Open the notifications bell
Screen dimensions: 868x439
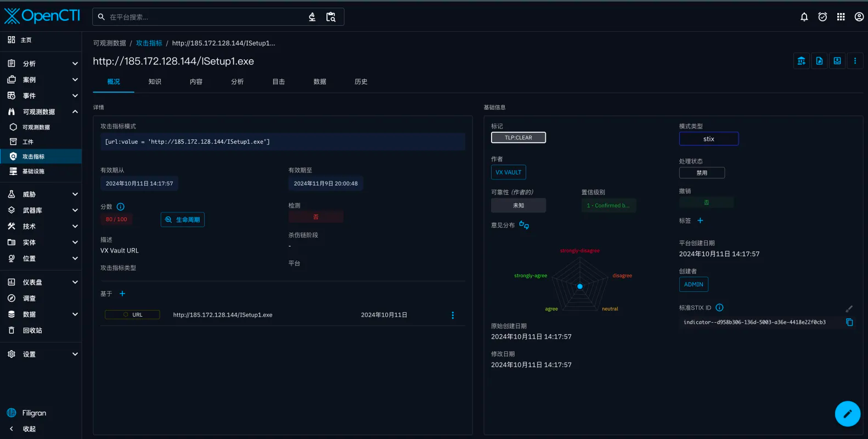click(804, 17)
